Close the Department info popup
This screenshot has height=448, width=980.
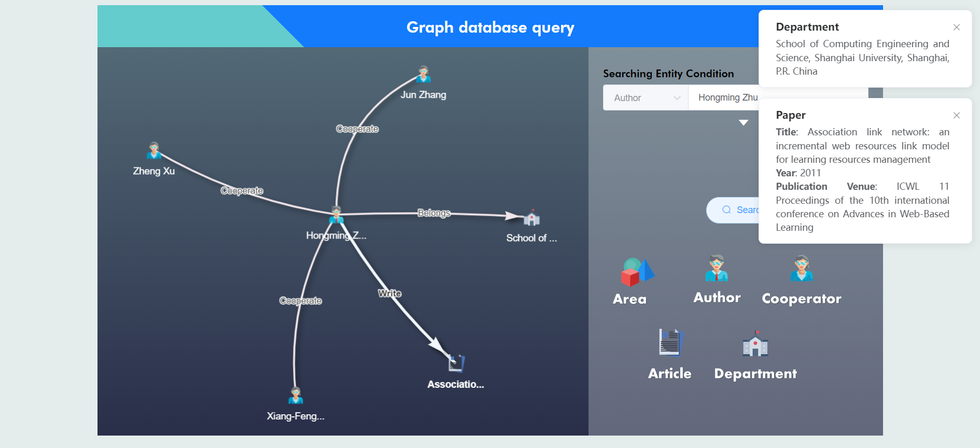click(957, 27)
